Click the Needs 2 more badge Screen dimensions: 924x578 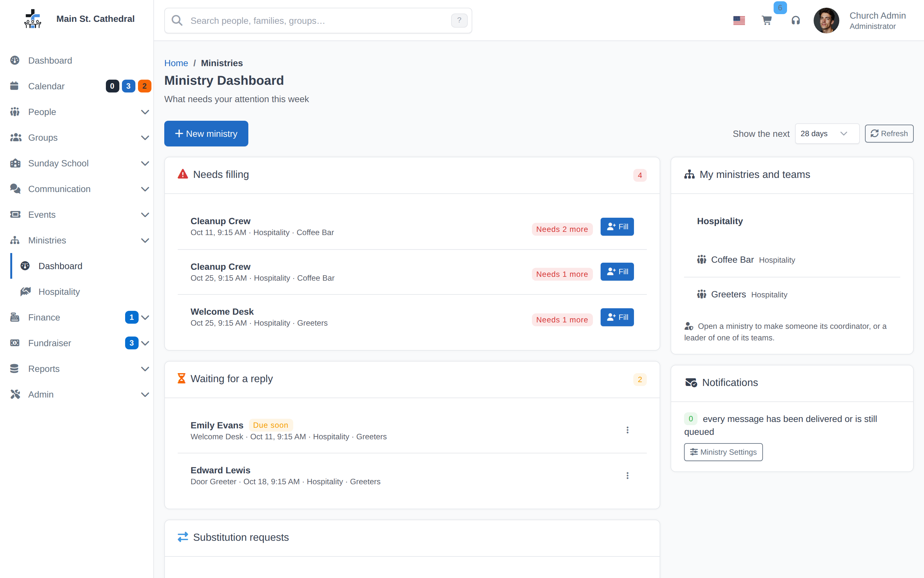pyautogui.click(x=562, y=229)
